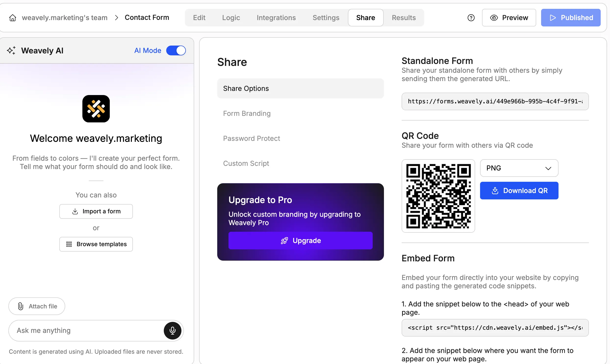Click the QR code image
The height and width of the screenshot is (364, 610).
[438, 196]
